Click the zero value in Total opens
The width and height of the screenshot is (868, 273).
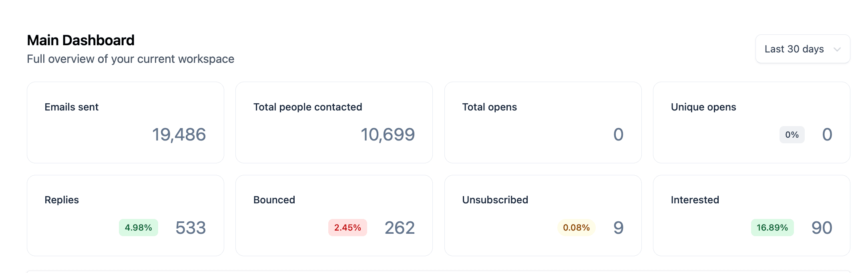click(618, 135)
